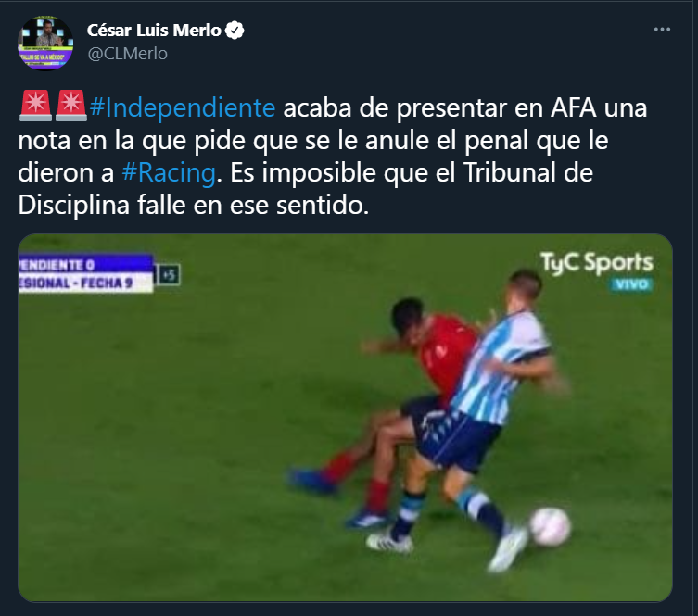Click the TyC Sports logo in image
The width and height of the screenshot is (698, 616).
click(597, 262)
